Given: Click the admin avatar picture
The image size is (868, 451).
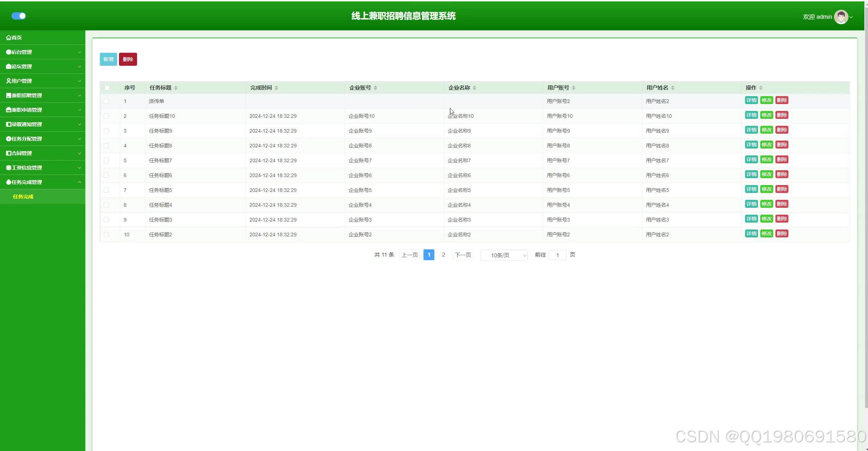Looking at the screenshot, I should pyautogui.click(x=841, y=17).
